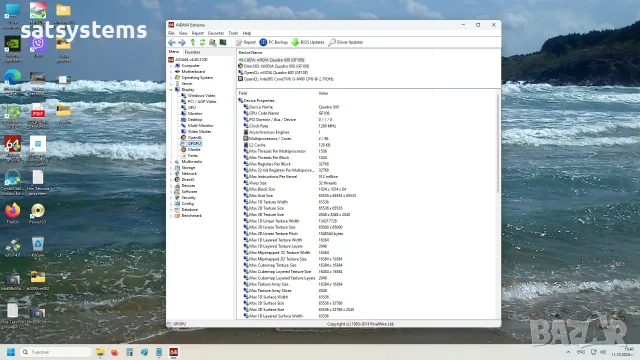Viewport: 640px width, 360px height.
Task: Open the Report wizard toolbar button
Action: (246, 42)
